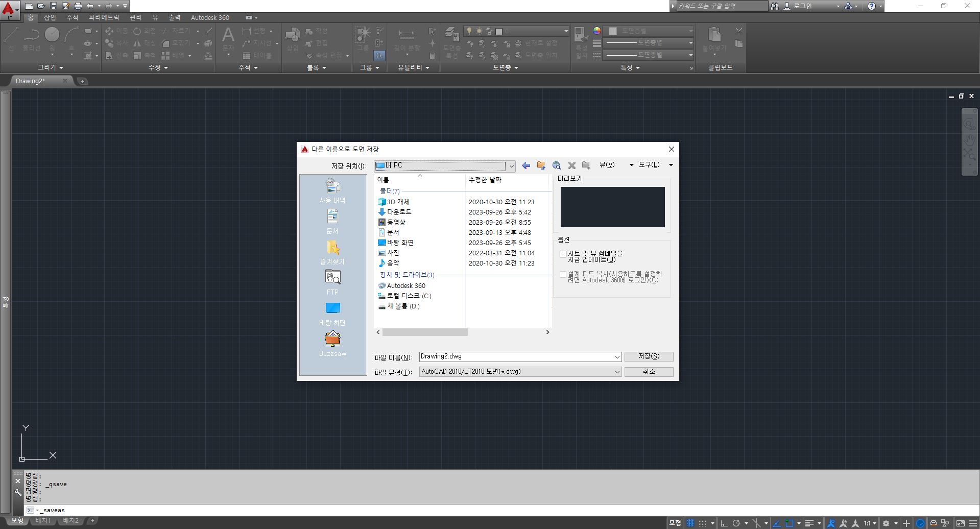Toggle lineweight display in the status bar
Viewport: 980px width, 529px height.
(x=809, y=523)
